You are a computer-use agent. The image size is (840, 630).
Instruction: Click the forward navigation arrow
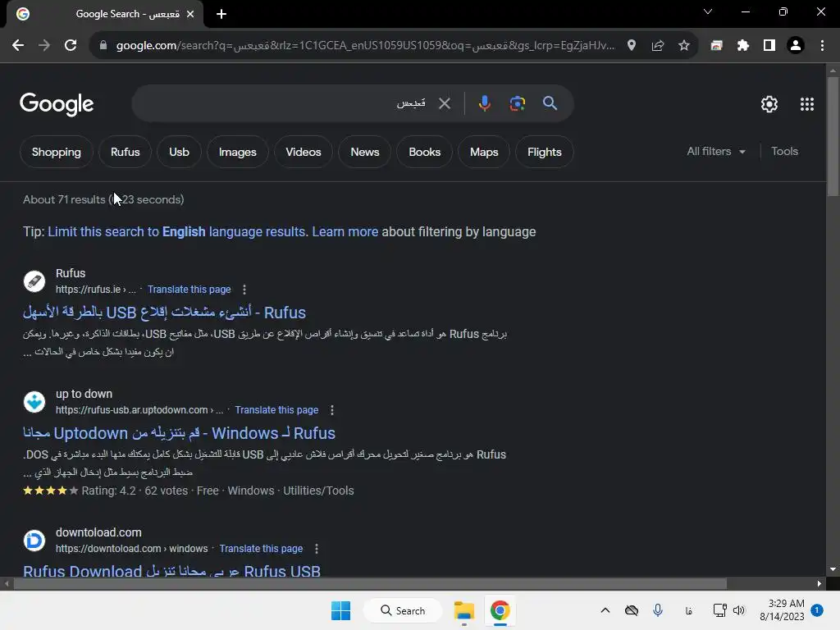click(44, 46)
